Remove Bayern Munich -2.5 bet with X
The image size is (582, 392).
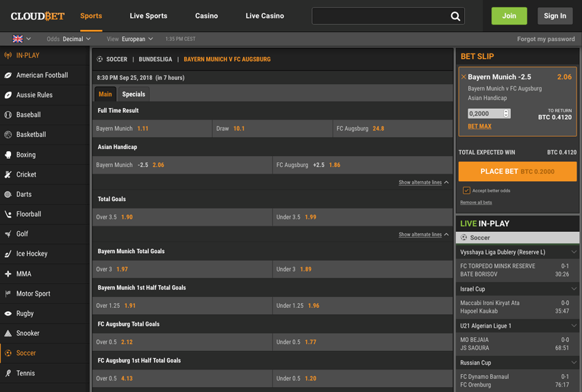(x=464, y=77)
